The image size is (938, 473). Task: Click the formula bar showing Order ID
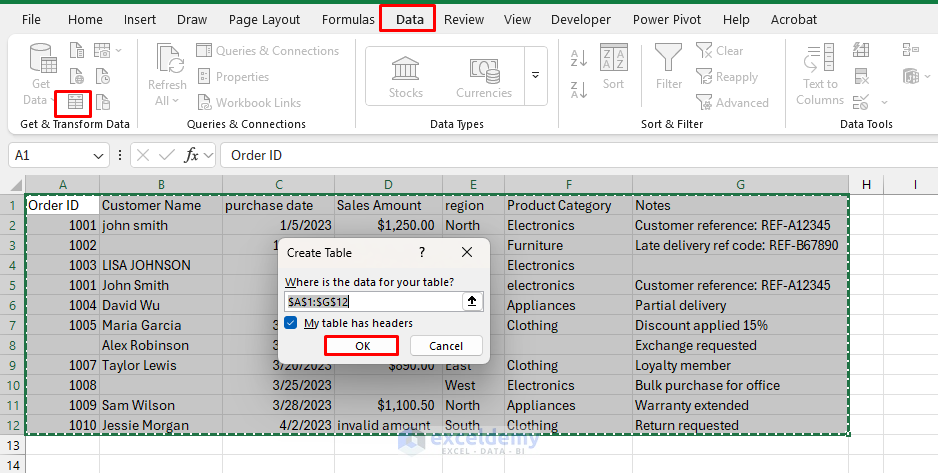click(577, 155)
